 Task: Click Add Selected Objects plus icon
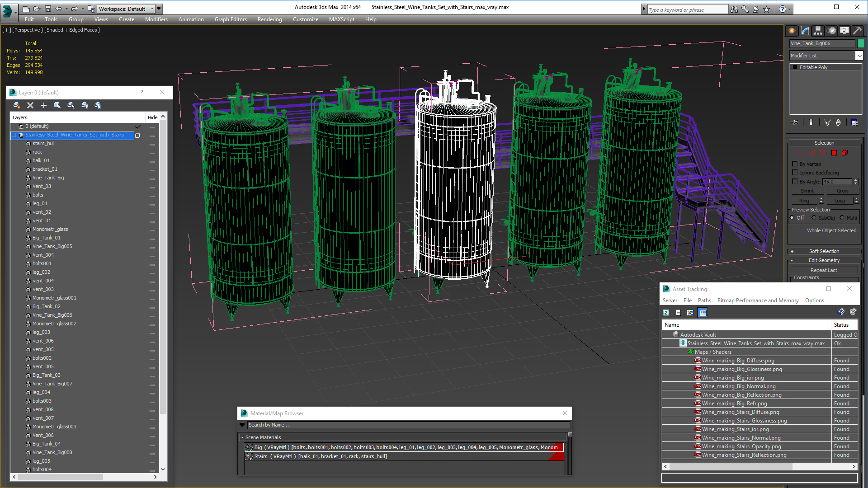44,105
